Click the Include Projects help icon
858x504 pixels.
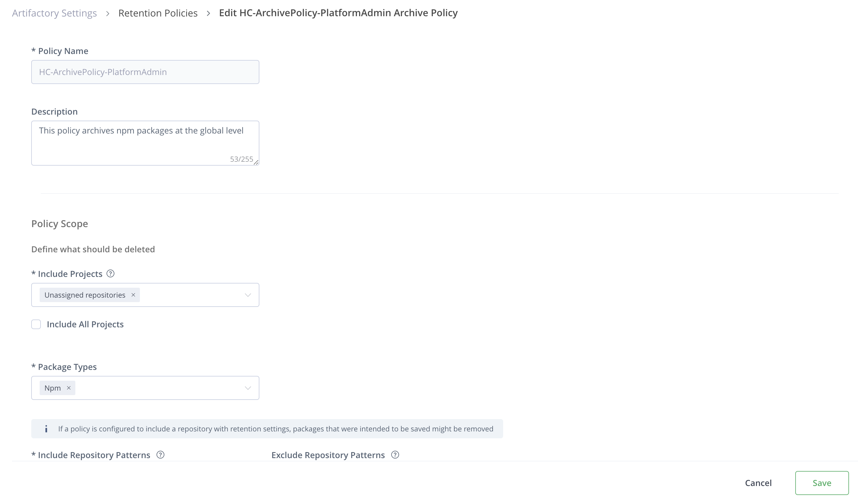click(x=110, y=274)
